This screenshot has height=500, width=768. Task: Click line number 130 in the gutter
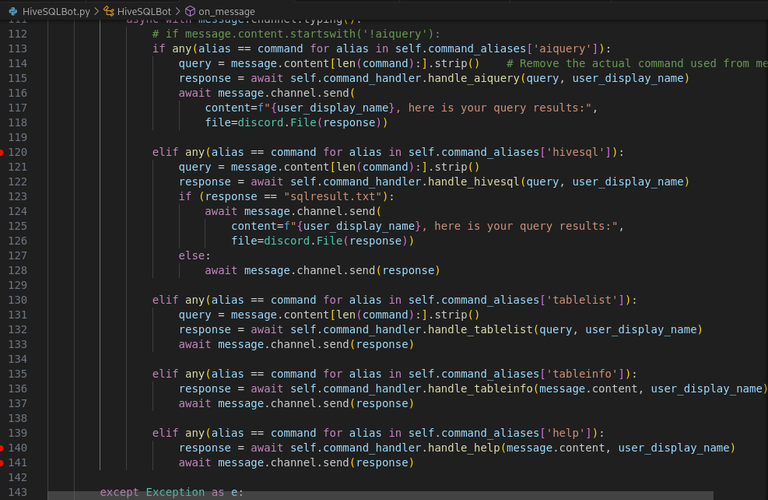[x=18, y=300]
